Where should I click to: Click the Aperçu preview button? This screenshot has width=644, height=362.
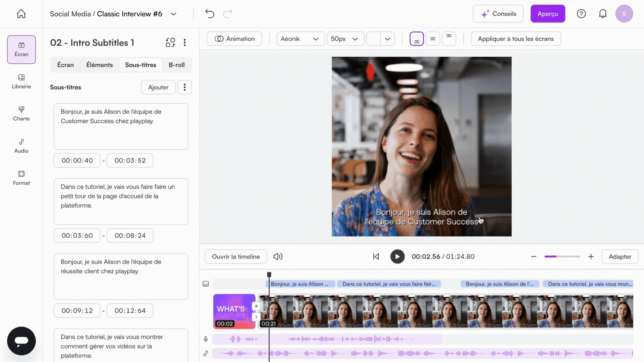pos(547,14)
